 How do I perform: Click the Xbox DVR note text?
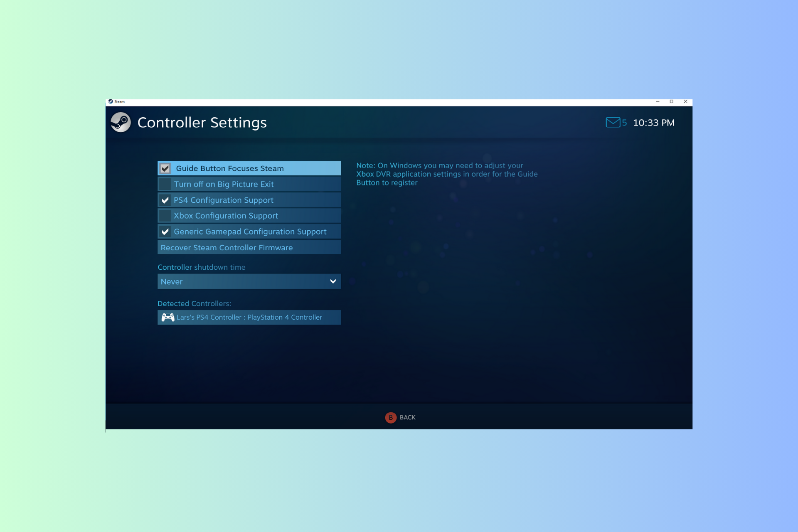[x=446, y=174]
